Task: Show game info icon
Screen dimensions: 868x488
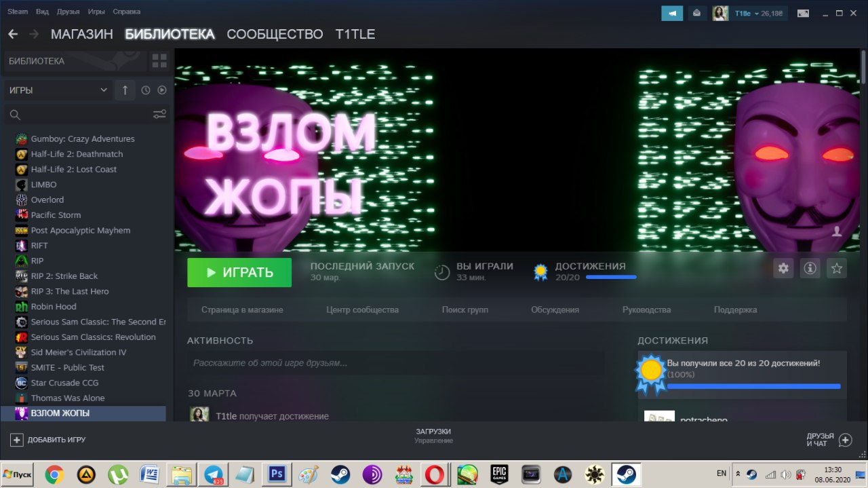Action: click(x=810, y=268)
